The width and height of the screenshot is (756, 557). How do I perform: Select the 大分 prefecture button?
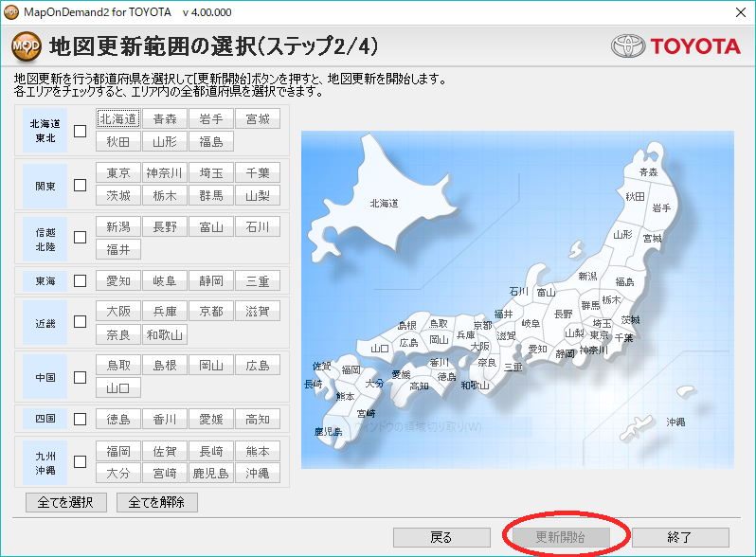[x=118, y=473]
